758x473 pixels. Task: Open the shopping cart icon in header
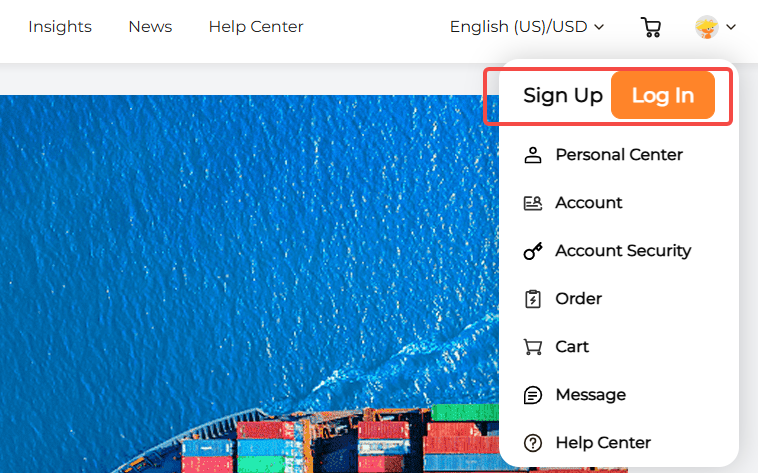(x=651, y=27)
